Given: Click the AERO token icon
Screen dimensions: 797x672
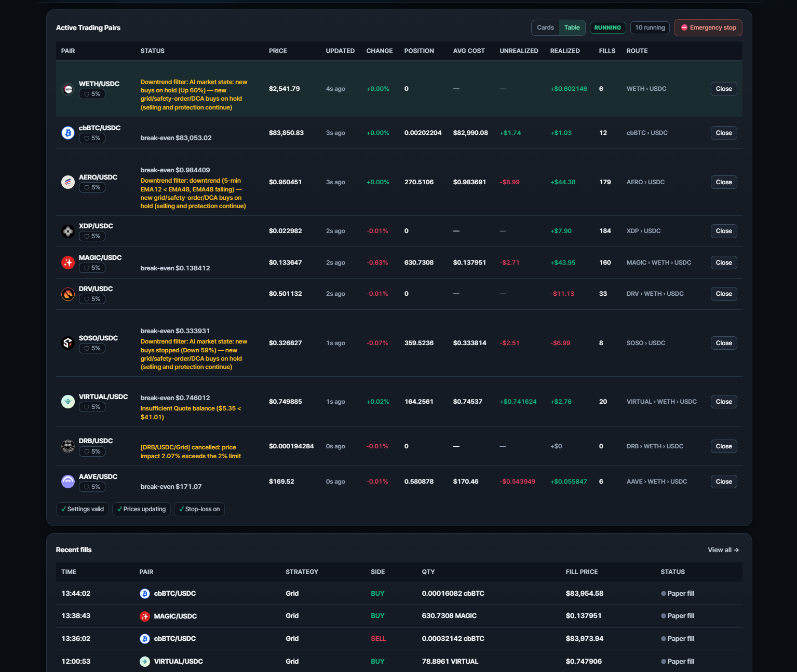Looking at the screenshot, I should [x=68, y=182].
